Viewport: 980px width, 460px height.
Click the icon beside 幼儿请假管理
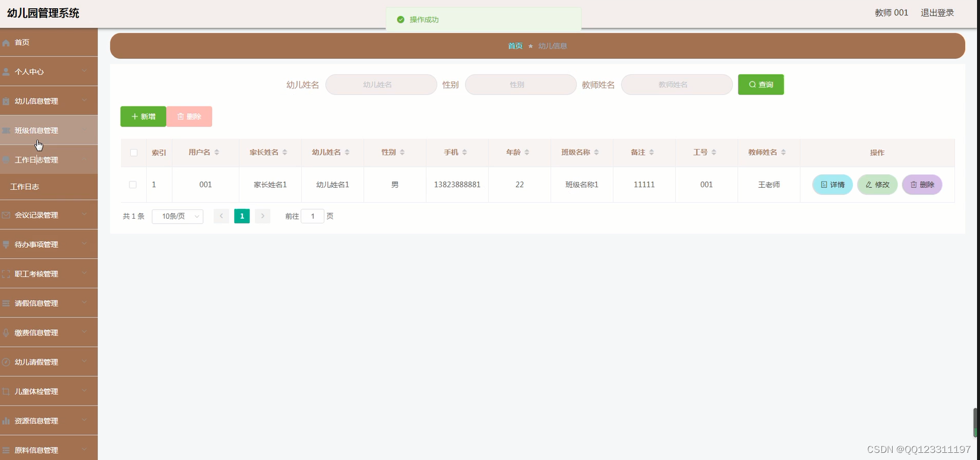(x=6, y=363)
